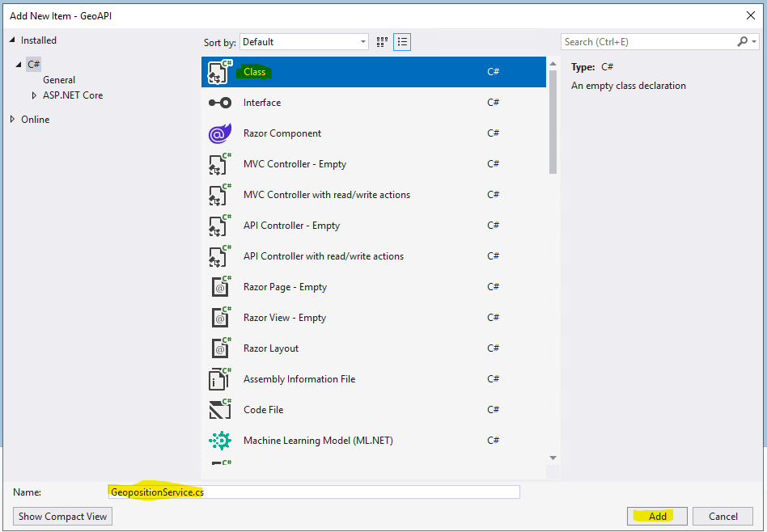The width and height of the screenshot is (767, 532).
Task: Select Assembly Information File icon
Action: coord(219,379)
